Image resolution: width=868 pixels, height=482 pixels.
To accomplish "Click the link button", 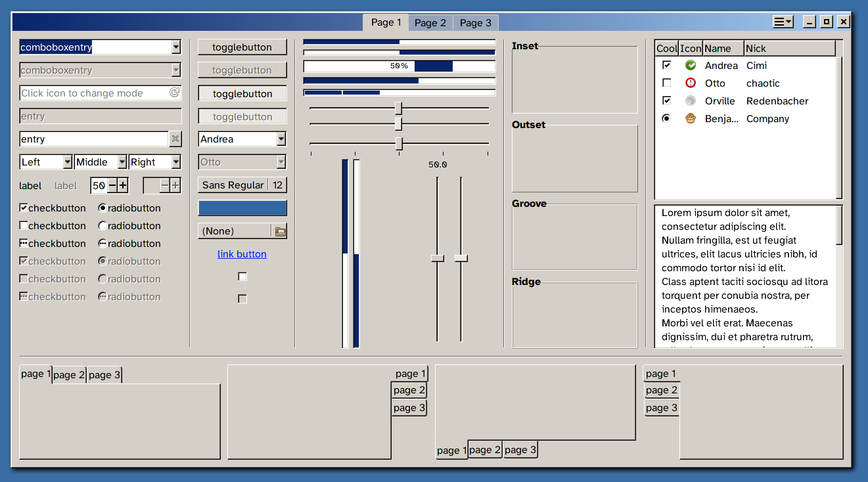I will (x=242, y=254).
